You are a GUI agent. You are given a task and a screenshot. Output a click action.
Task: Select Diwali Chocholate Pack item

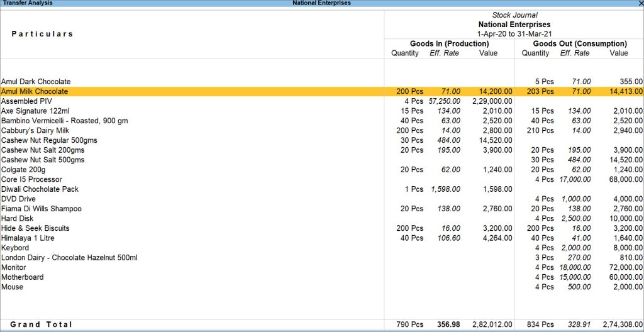point(40,189)
